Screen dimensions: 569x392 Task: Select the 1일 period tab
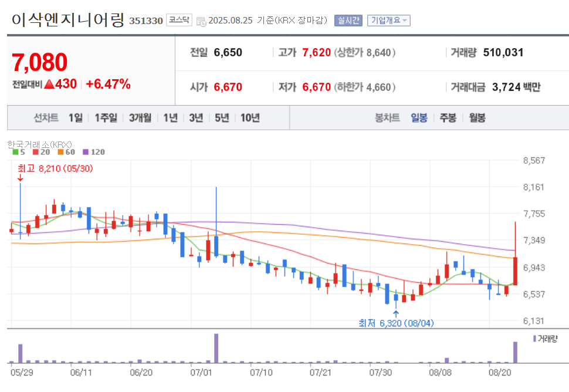[x=76, y=117]
